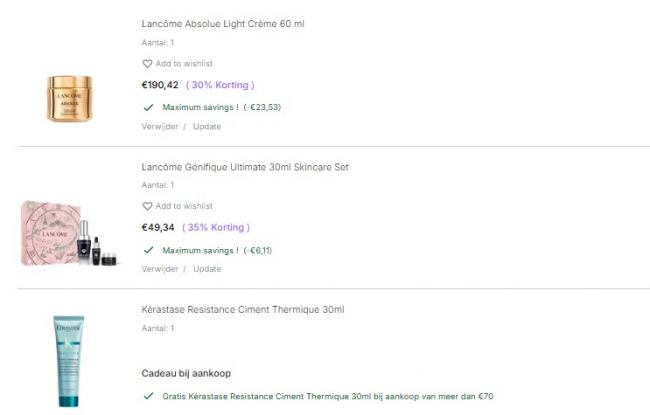Click the 30% Korting discount label
Viewport: 650px width, 415px height.
tap(220, 85)
